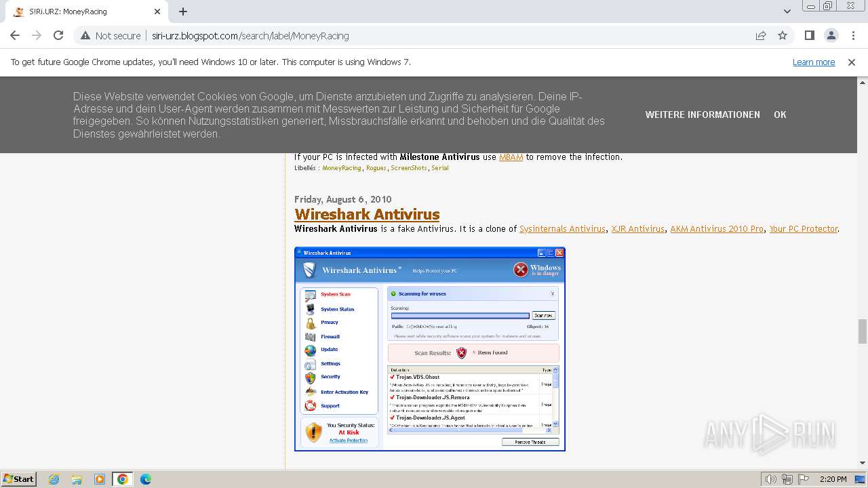Open a new browser tab

click(183, 12)
